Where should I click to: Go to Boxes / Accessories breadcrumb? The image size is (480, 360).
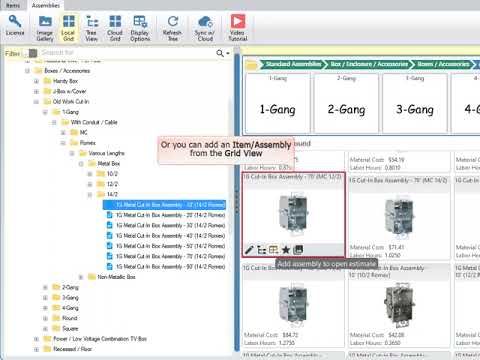(443, 64)
